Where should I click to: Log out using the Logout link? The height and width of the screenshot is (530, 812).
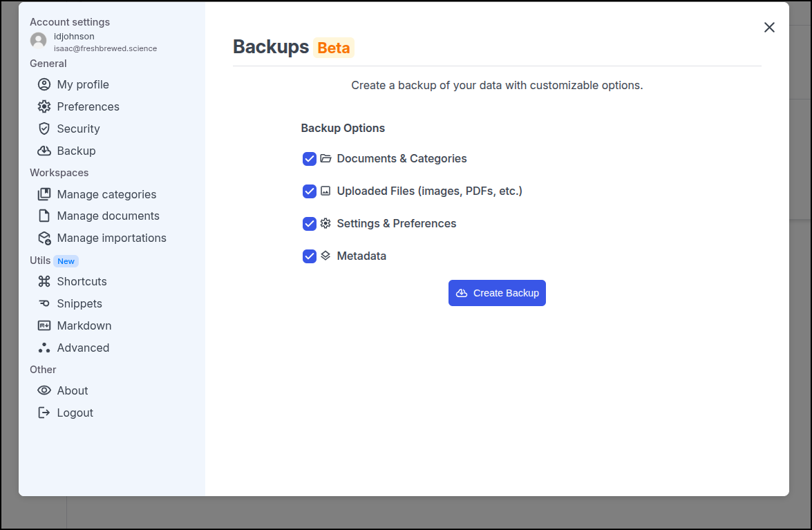coord(75,413)
